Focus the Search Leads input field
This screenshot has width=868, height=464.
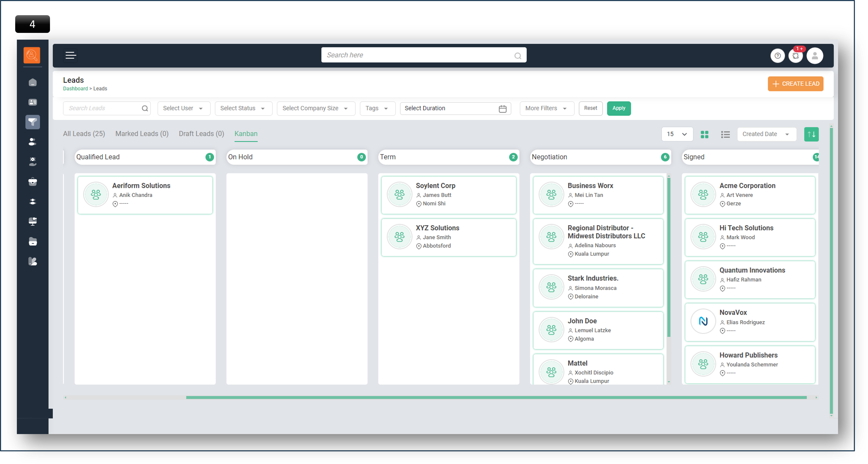pyautogui.click(x=103, y=108)
